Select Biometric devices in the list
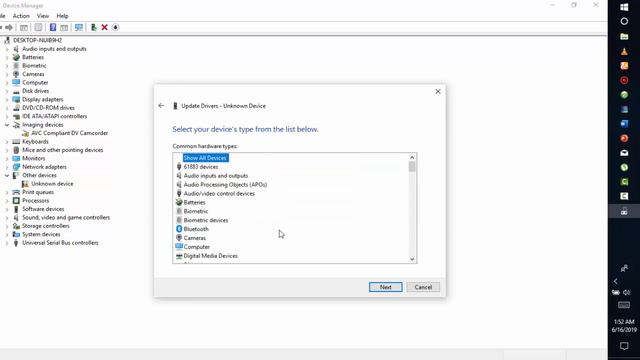This screenshot has width=640, height=360. click(x=206, y=220)
